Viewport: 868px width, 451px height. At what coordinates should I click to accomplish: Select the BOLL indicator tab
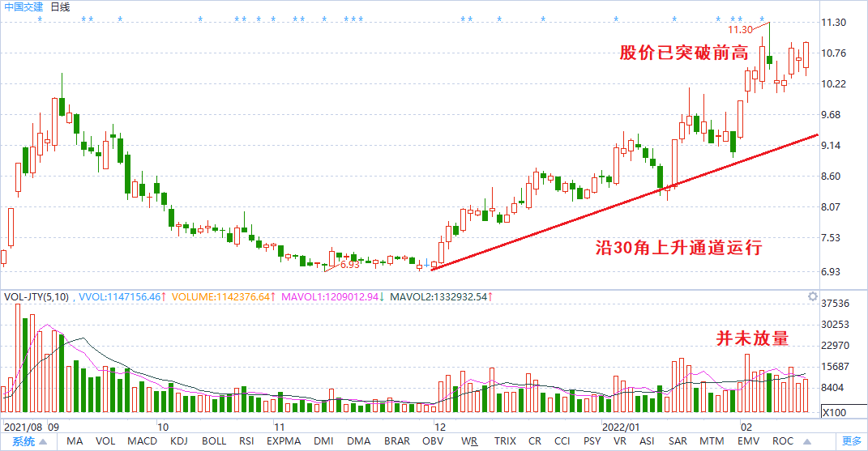click(214, 441)
